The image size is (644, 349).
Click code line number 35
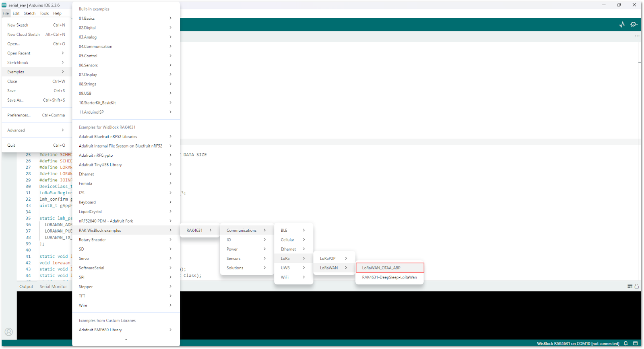point(28,218)
